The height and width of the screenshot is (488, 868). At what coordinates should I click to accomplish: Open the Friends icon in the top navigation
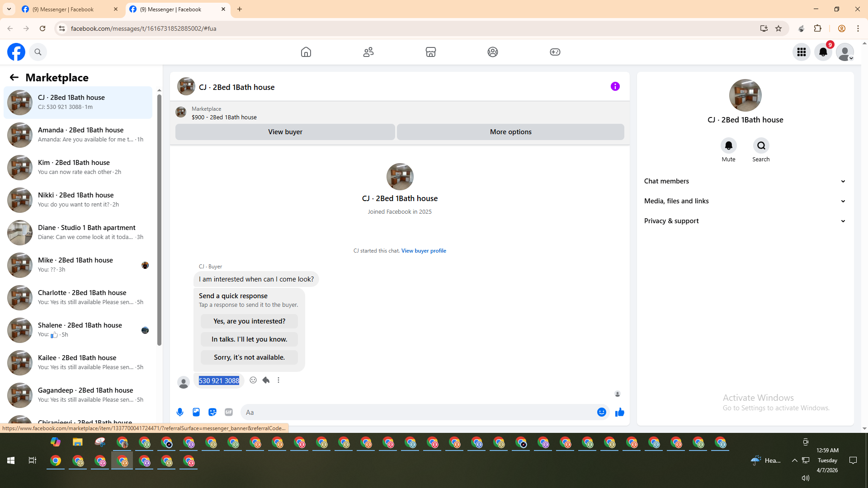click(368, 52)
